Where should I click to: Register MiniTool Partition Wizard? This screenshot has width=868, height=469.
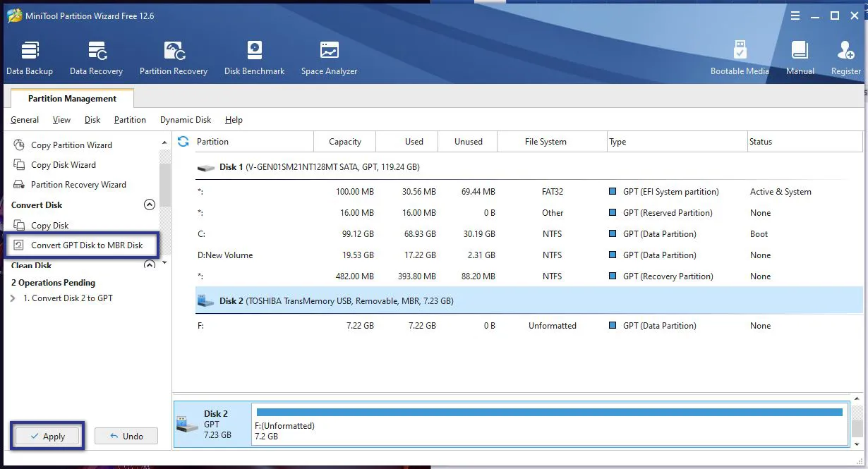845,56
